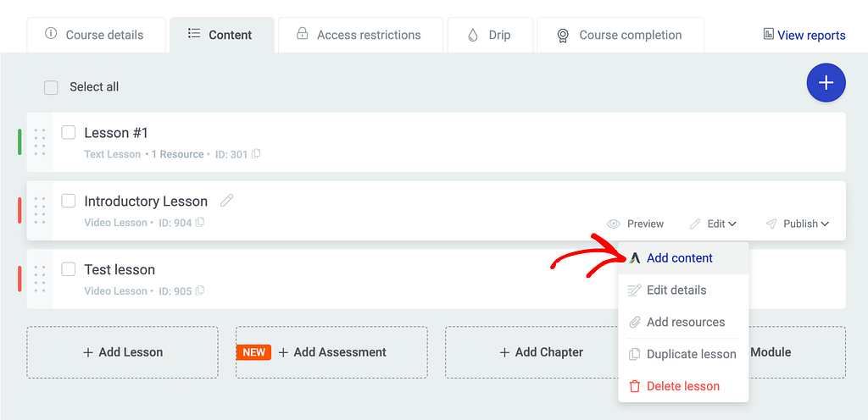Click the drag handle of Test lesson
This screenshot has height=420, width=868.
point(39,279)
